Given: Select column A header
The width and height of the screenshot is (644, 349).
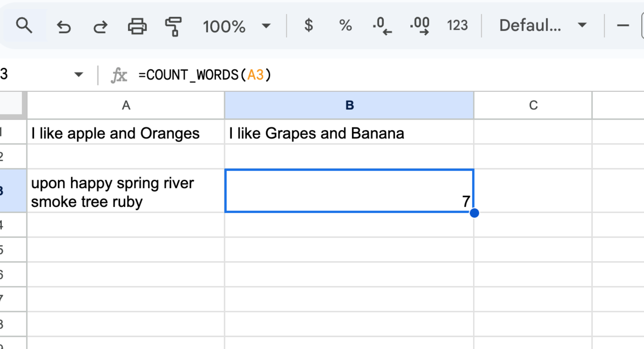Looking at the screenshot, I should (x=126, y=105).
